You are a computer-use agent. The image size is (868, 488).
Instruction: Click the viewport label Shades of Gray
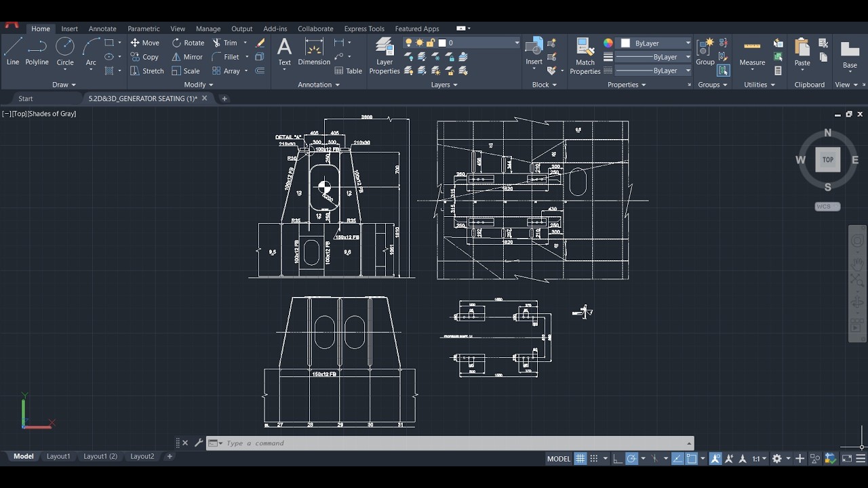(x=52, y=113)
